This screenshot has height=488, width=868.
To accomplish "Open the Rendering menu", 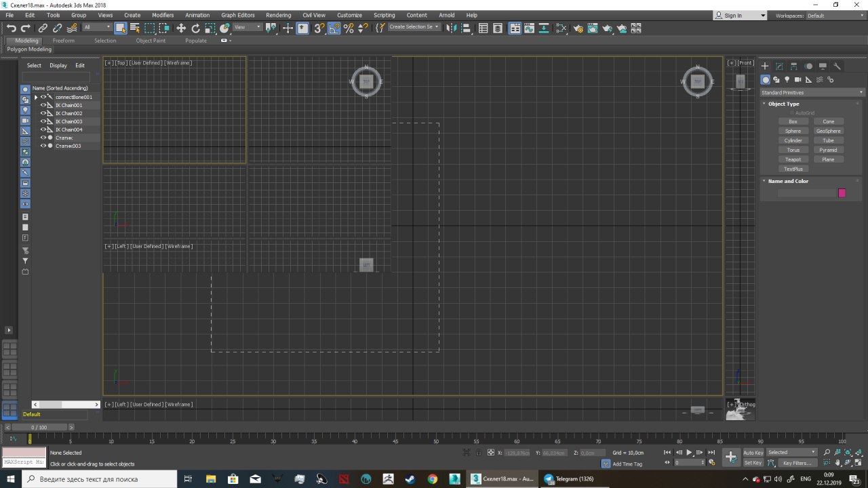I will (x=278, y=15).
